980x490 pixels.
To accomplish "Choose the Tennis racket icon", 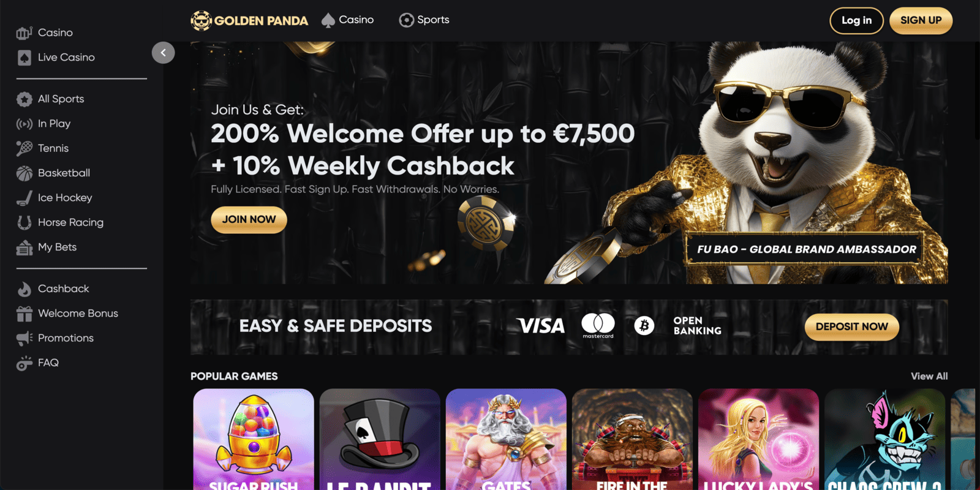I will tap(24, 148).
